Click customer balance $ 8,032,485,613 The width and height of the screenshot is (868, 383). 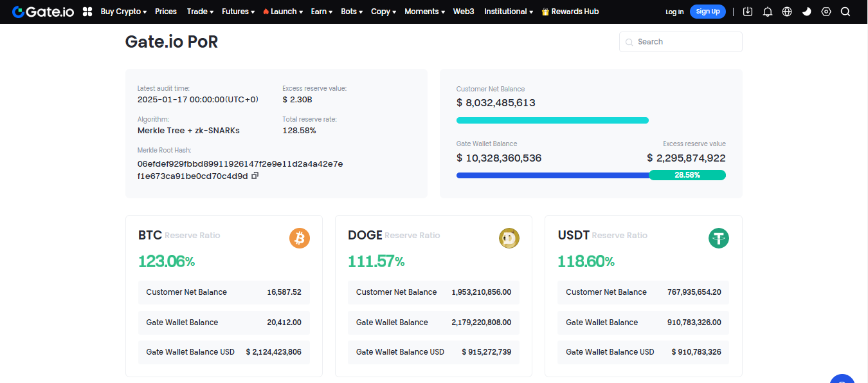496,103
